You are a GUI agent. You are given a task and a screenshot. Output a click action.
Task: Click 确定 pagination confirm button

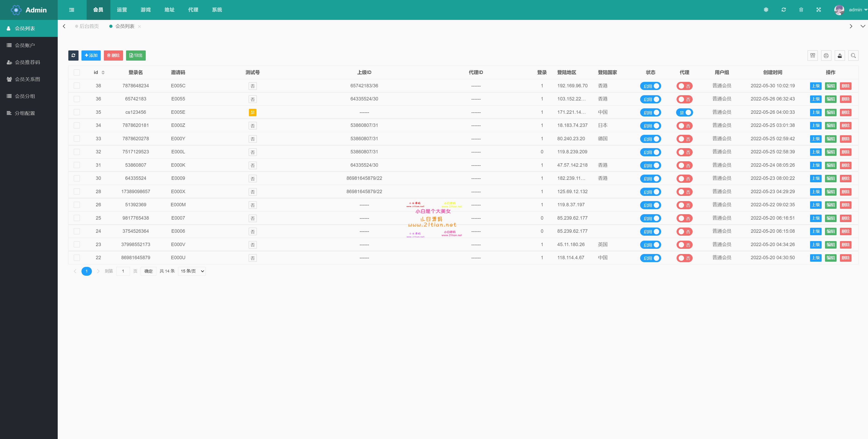tap(149, 271)
